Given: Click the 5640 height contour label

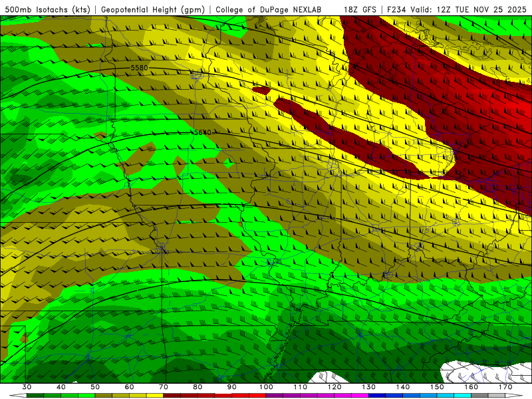Looking at the screenshot, I should (x=203, y=132).
